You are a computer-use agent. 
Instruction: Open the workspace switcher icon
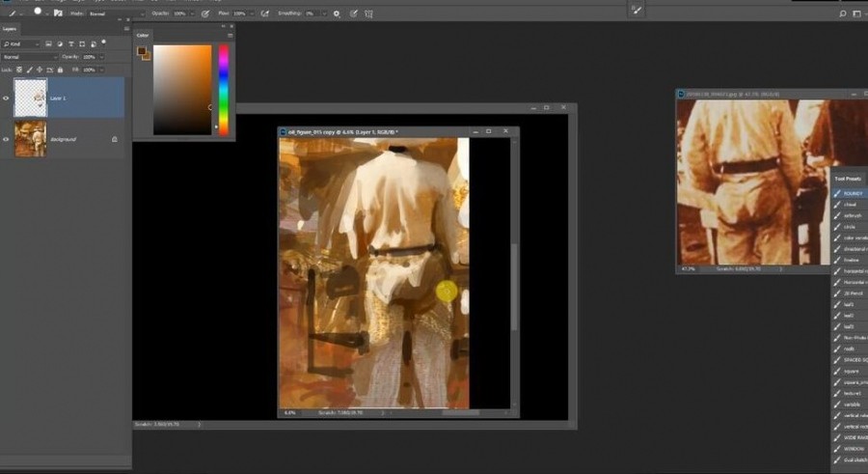click(x=857, y=14)
